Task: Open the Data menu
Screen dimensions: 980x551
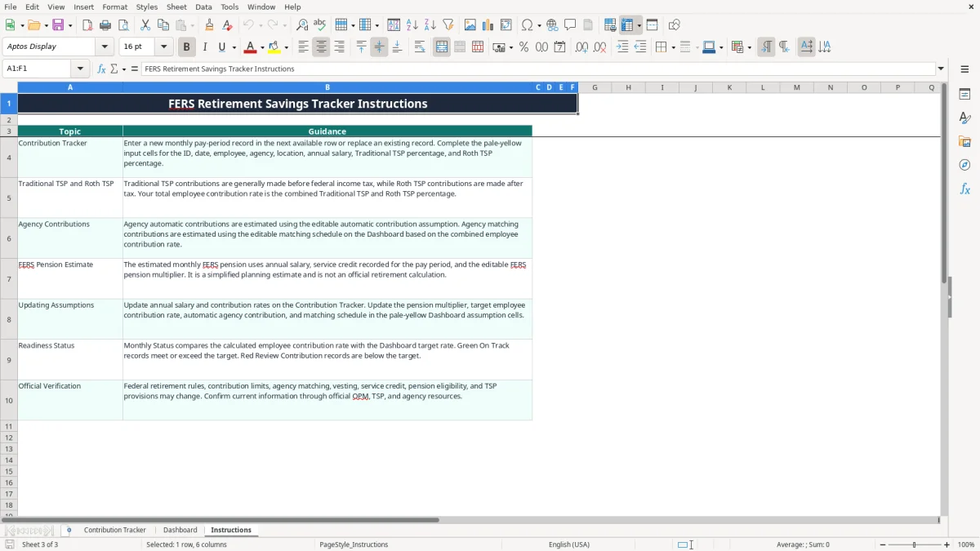Action: coord(203,7)
